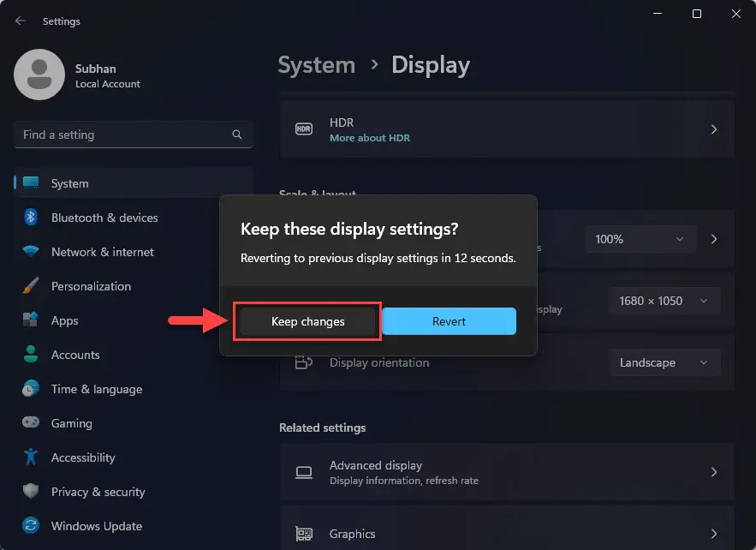Open the Personalization section
This screenshot has height=550, width=756.
pos(134,286)
